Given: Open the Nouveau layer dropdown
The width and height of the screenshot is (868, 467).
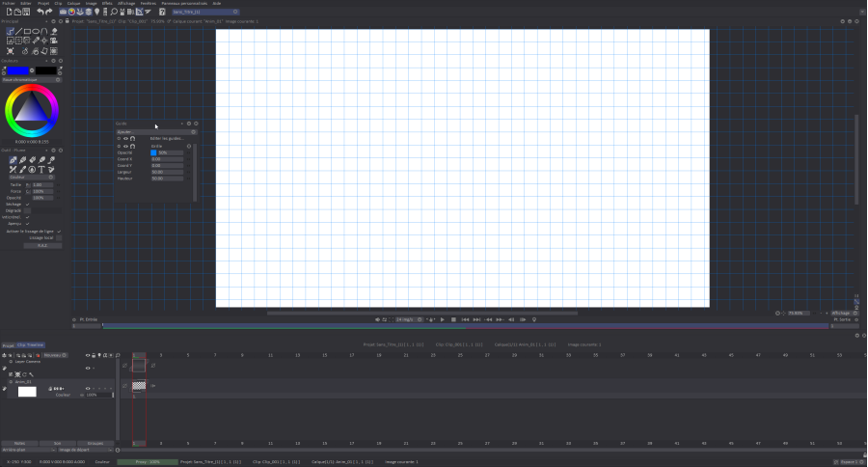Looking at the screenshot, I should (x=55, y=355).
